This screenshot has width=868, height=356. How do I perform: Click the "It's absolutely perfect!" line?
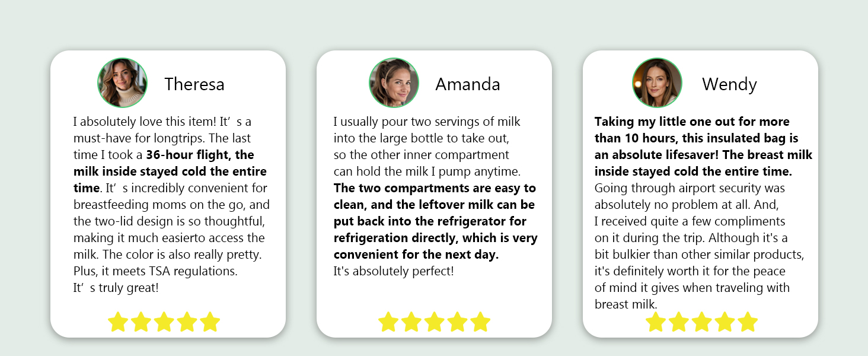pos(394,272)
